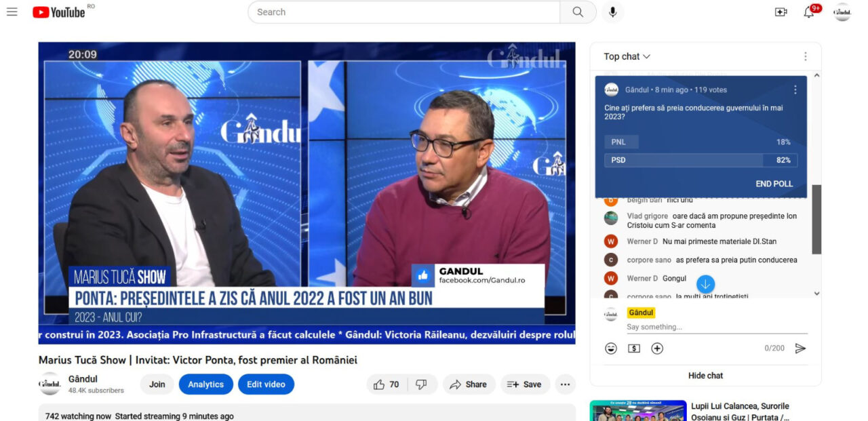Click the chat scrollbar thumb
Image resolution: width=868 pixels, height=421 pixels.
tap(816, 219)
